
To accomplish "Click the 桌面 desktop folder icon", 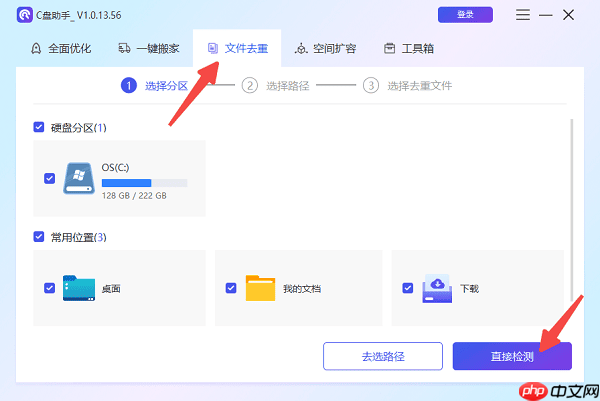I will coord(79,288).
